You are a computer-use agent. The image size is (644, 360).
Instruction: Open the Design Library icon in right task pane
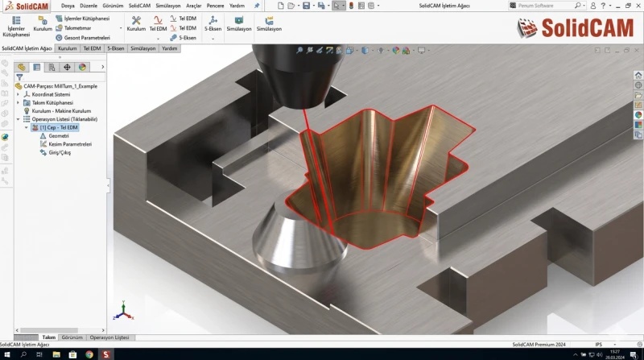(638, 85)
